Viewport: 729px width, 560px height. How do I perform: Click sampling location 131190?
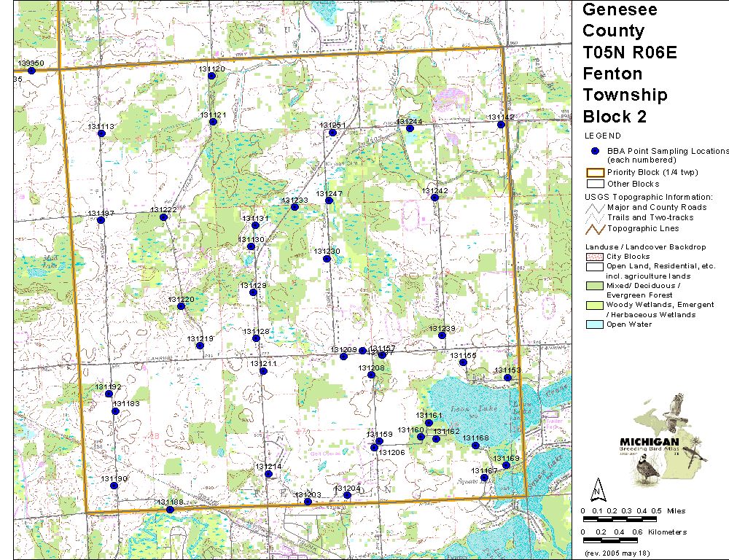(113, 486)
